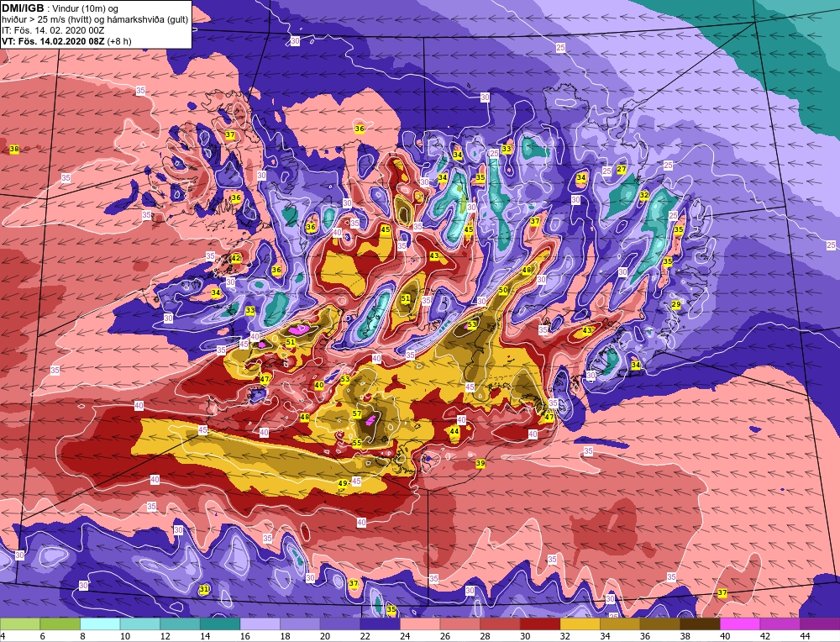Viewport: 840px width, 642px height.
Task: Click the 22–24 m/s dark blue legend swatch
Action: point(381,624)
